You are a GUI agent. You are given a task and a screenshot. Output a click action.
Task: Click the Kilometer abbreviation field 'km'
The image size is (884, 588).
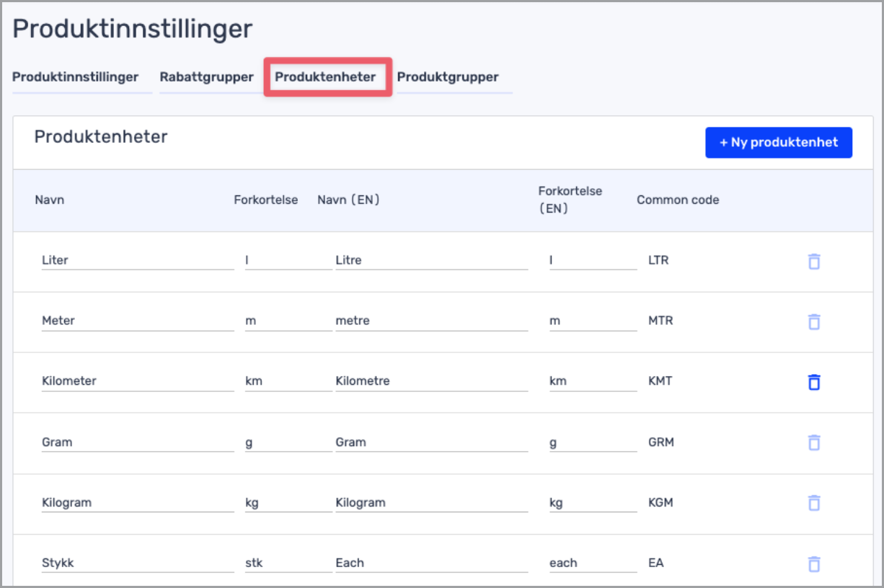(287, 381)
